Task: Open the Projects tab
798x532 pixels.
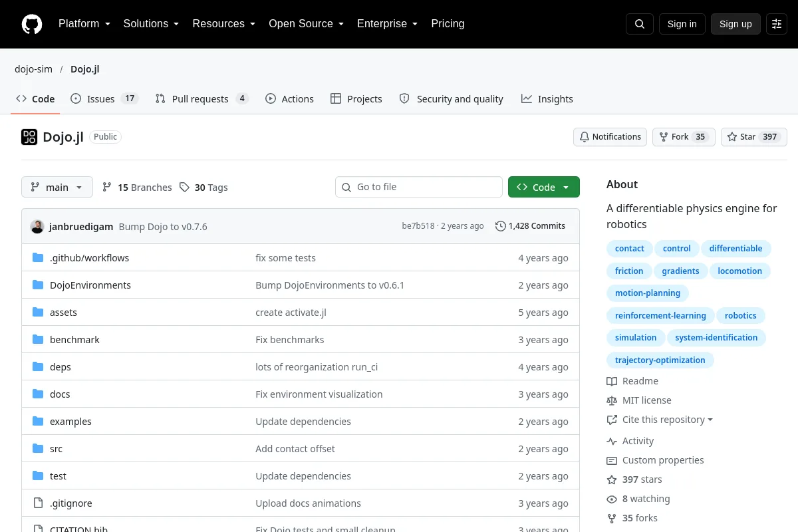Action: [x=356, y=99]
